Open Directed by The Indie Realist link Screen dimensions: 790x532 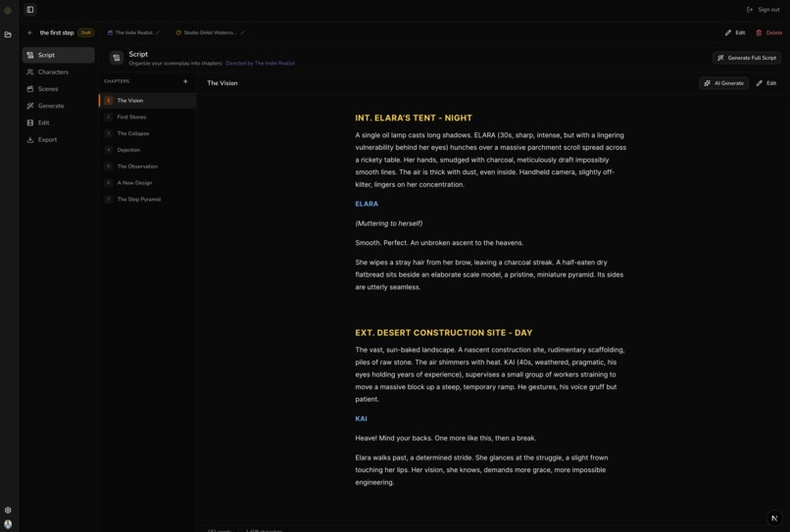260,64
